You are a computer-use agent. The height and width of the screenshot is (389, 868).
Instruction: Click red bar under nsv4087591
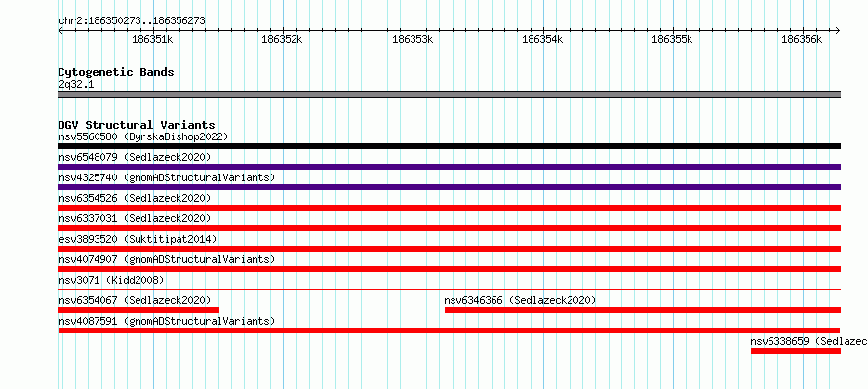(x=449, y=331)
